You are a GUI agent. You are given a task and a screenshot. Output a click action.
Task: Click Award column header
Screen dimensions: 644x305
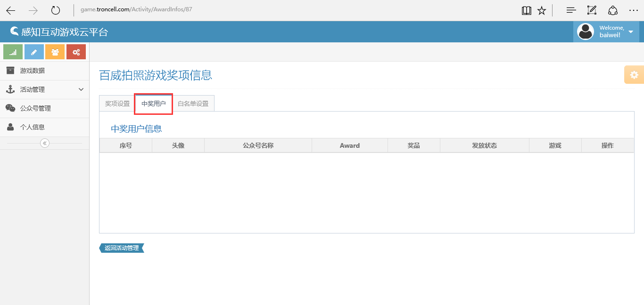pyautogui.click(x=350, y=145)
